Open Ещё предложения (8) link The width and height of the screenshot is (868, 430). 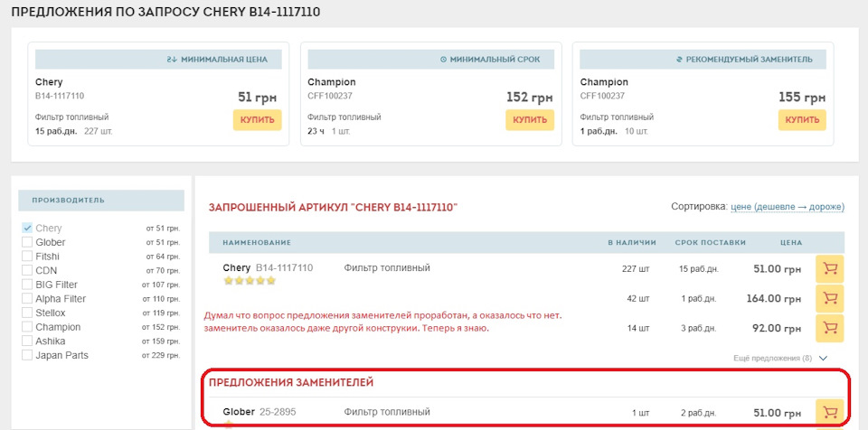(772, 359)
